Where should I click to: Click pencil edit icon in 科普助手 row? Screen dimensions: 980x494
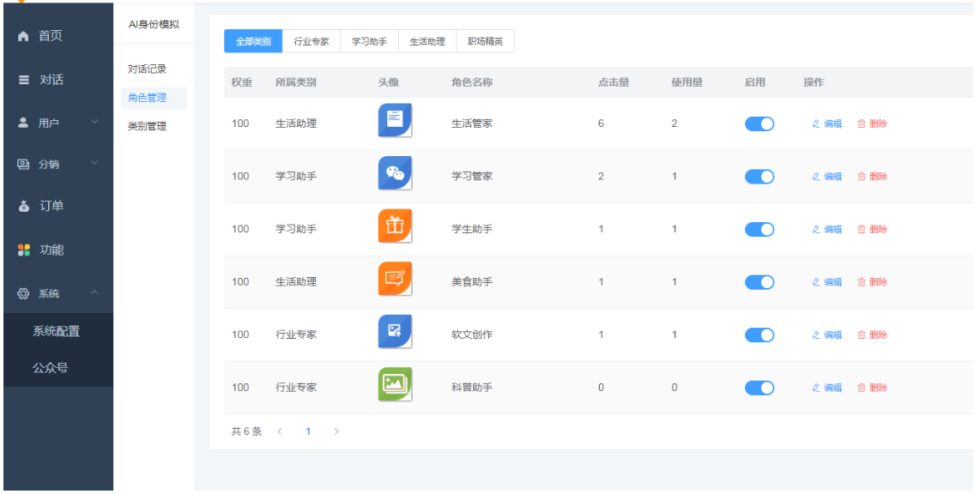815,388
